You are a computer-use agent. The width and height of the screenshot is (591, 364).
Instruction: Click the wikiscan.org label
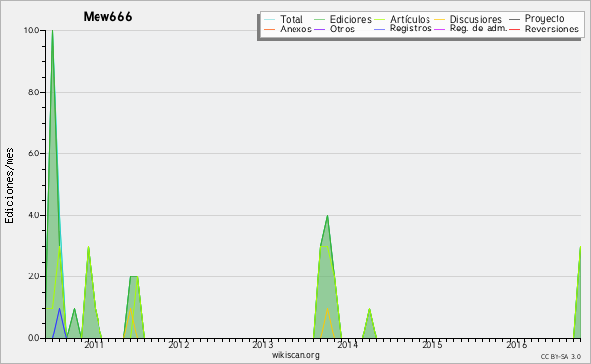[x=295, y=355]
